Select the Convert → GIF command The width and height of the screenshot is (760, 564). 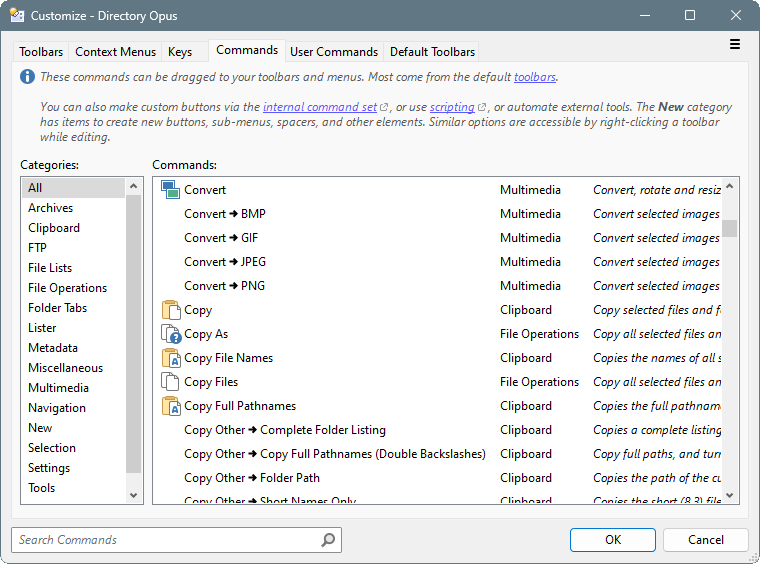coord(437,238)
